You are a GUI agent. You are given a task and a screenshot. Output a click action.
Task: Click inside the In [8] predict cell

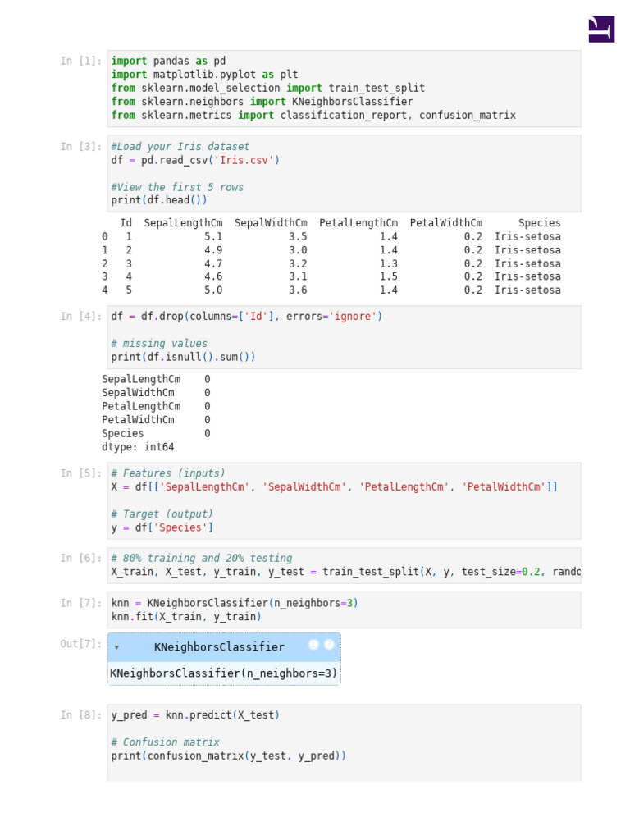coord(344,742)
